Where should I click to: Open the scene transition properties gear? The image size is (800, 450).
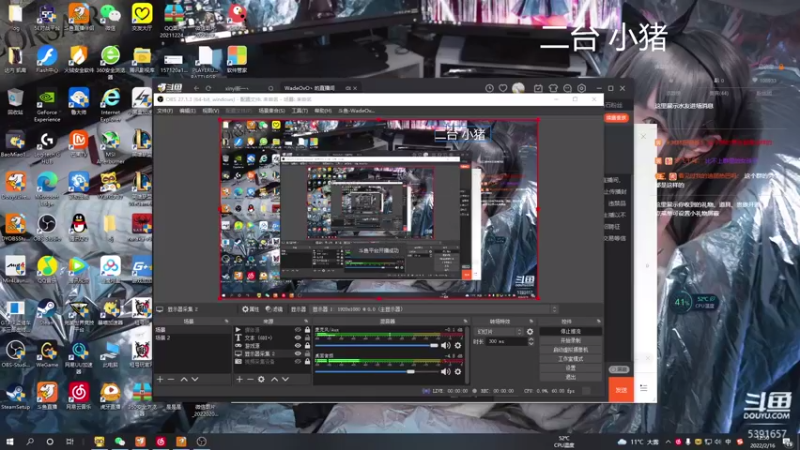[530, 332]
